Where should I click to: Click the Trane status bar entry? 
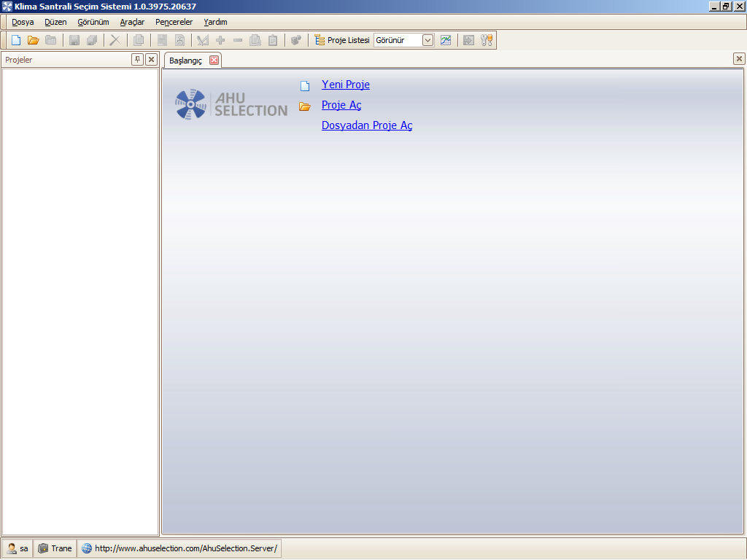click(55, 548)
